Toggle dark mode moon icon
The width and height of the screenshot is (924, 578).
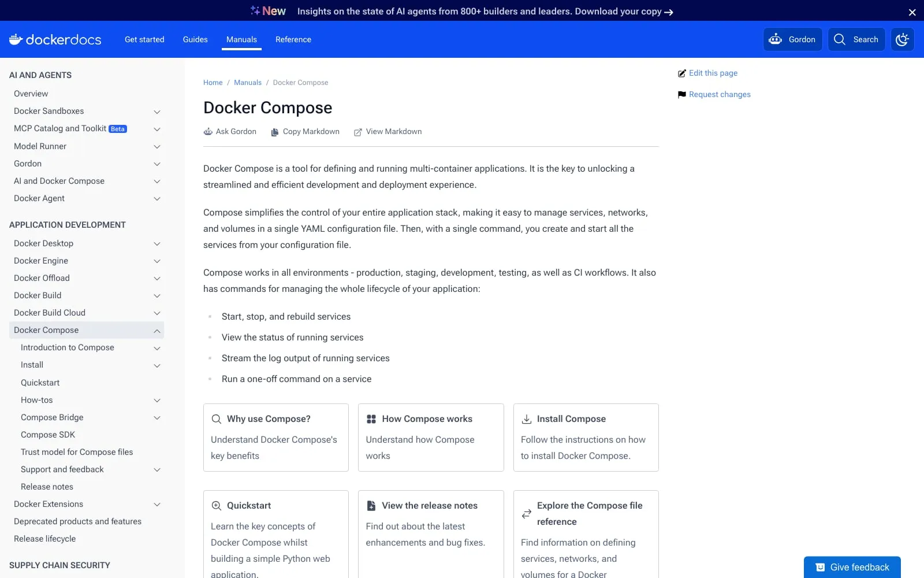pos(902,39)
